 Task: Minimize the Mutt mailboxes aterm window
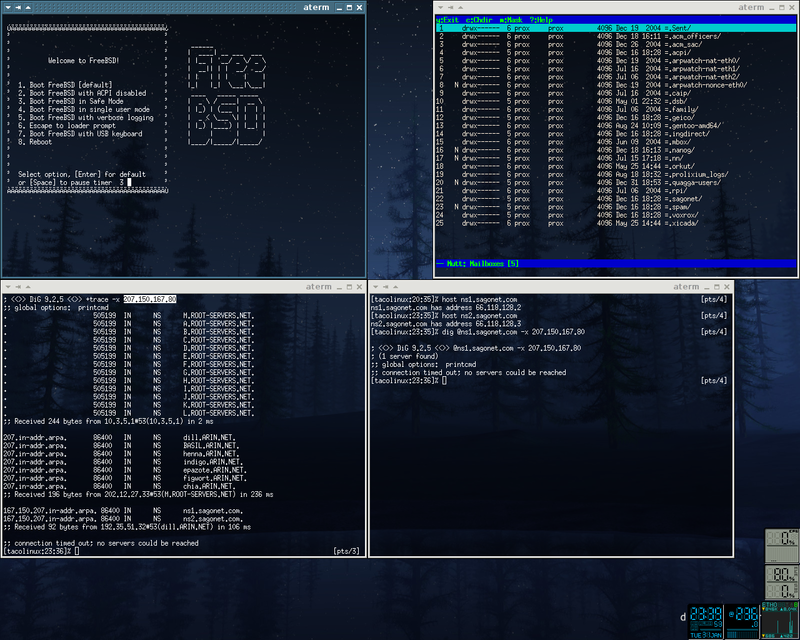[x=772, y=8]
